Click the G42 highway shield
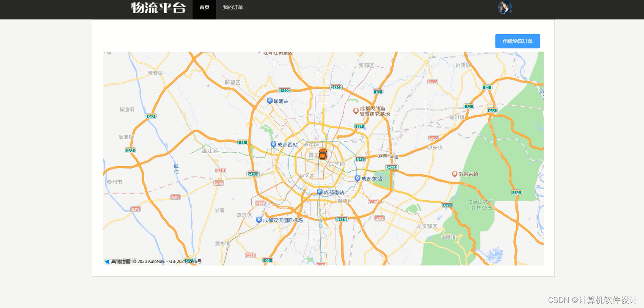Image resolution: width=644 pixels, height=308 pixels. [x=360, y=159]
